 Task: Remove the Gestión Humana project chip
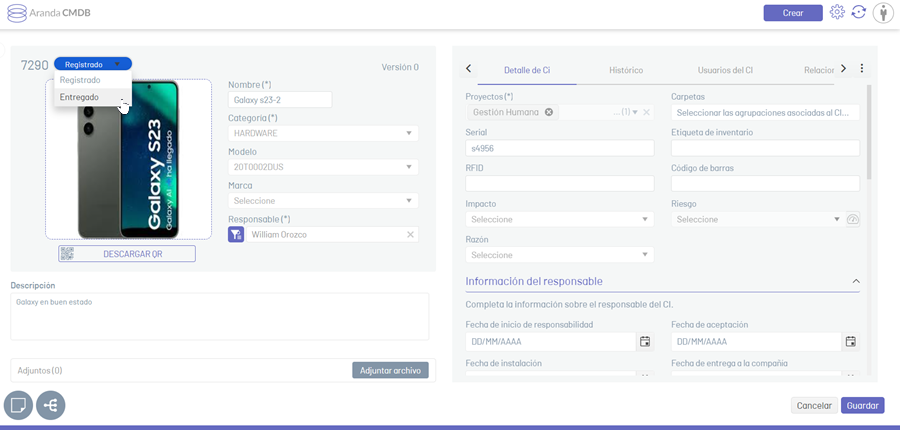coord(548,112)
